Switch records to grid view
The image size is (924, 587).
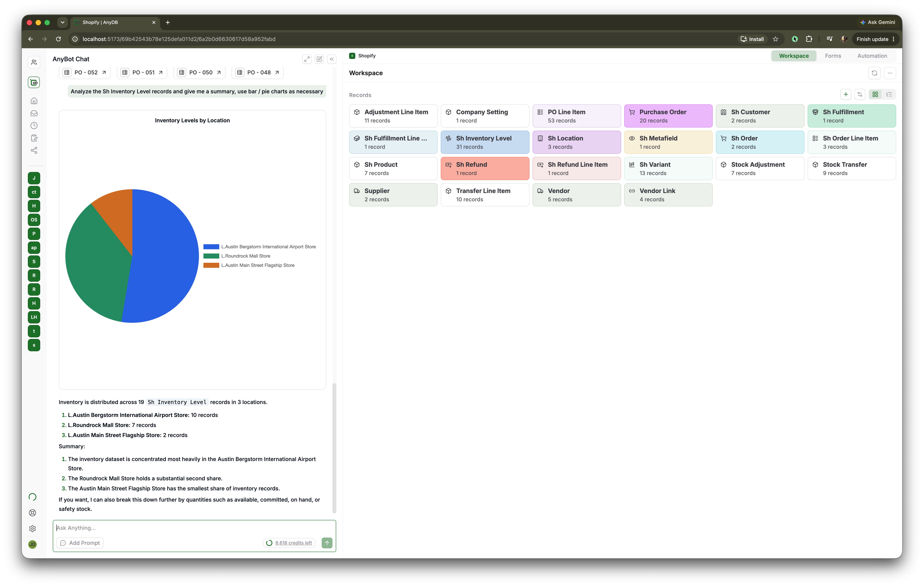(x=875, y=94)
